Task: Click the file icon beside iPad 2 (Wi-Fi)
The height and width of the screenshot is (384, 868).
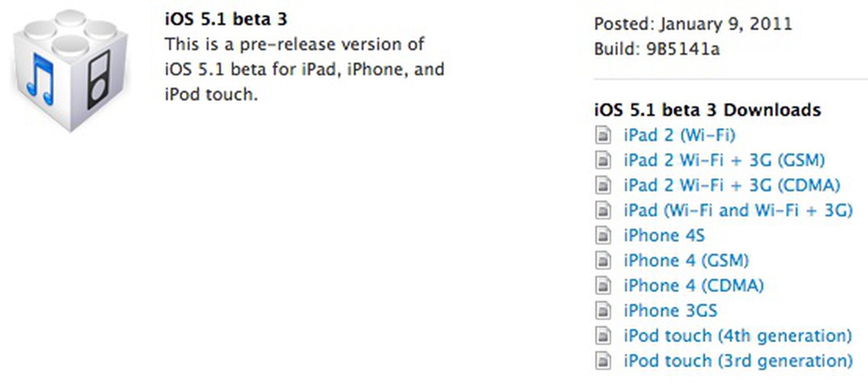Action: click(x=604, y=136)
